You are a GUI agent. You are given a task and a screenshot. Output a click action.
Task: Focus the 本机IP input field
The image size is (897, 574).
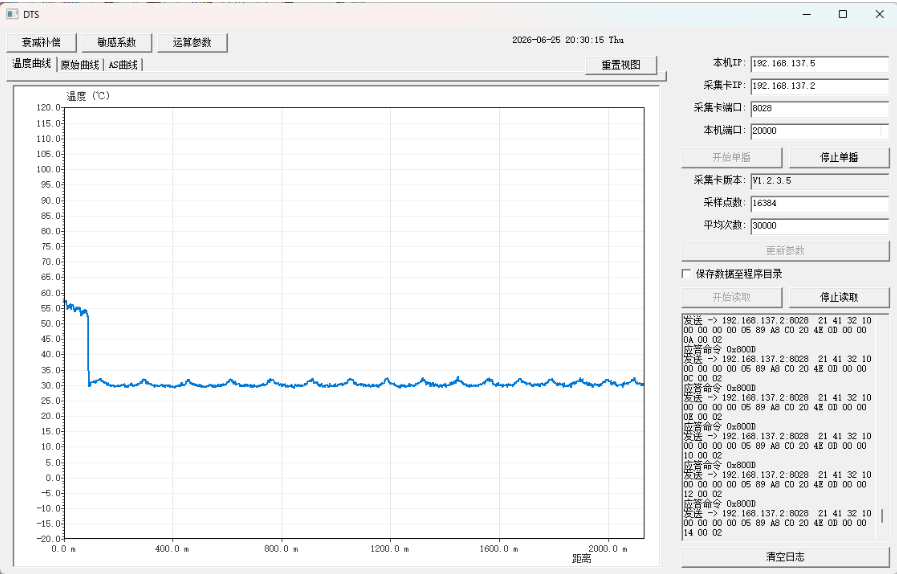[x=819, y=64]
